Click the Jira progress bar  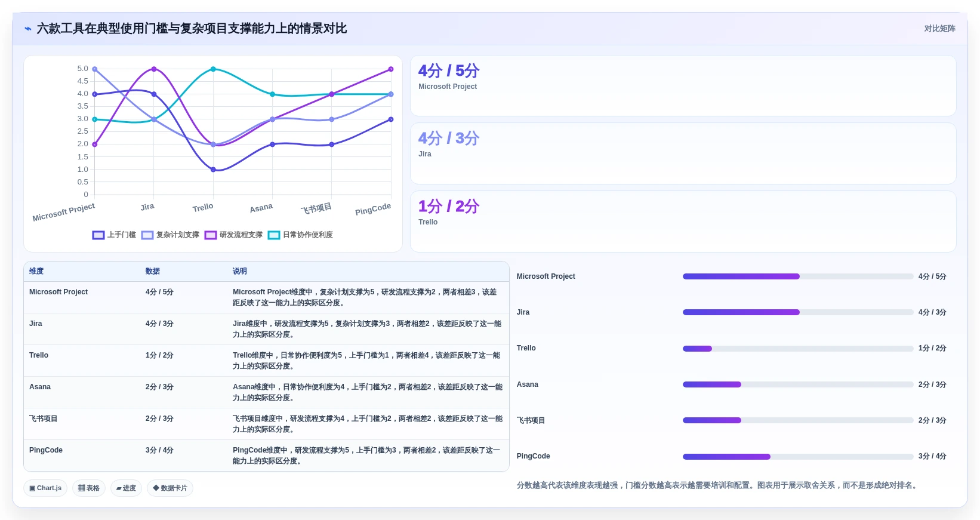798,312
